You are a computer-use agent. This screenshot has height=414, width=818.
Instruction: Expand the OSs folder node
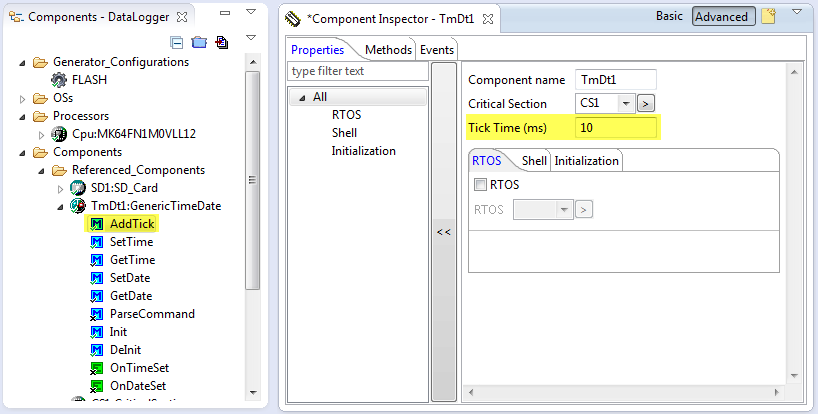(23, 98)
